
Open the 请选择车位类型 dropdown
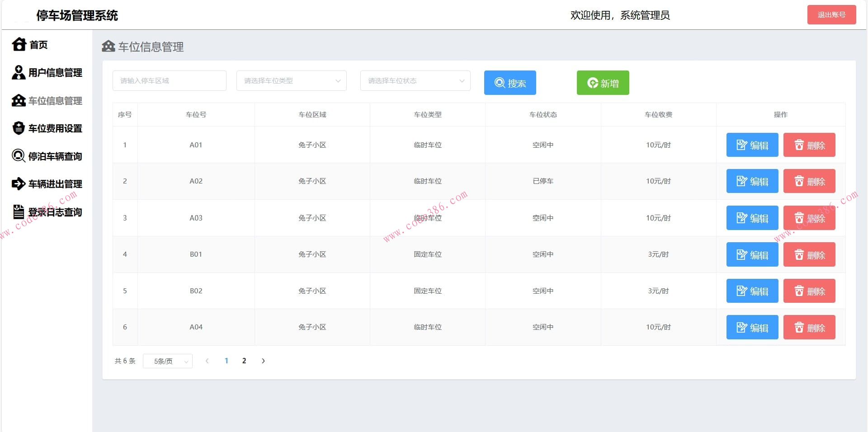pyautogui.click(x=291, y=80)
